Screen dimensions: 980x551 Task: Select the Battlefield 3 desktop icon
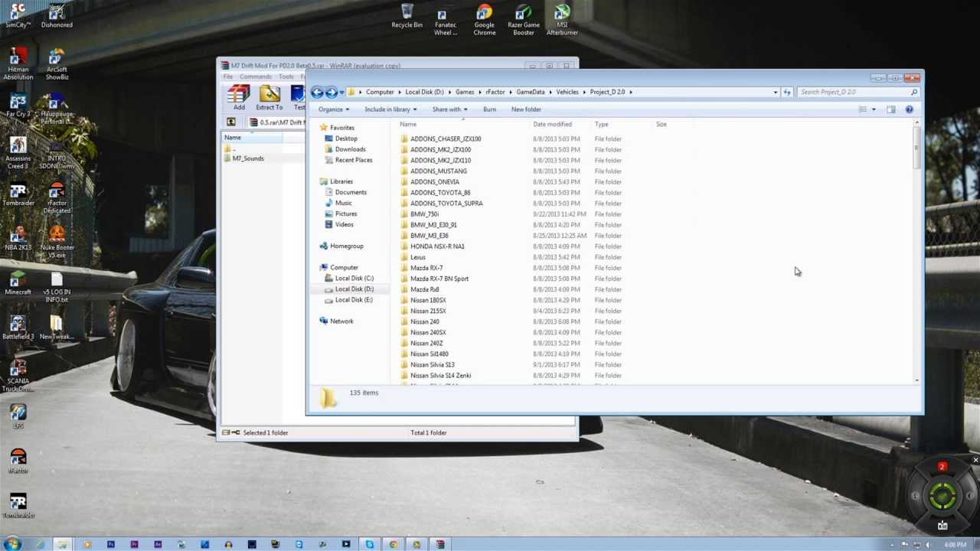tap(18, 326)
